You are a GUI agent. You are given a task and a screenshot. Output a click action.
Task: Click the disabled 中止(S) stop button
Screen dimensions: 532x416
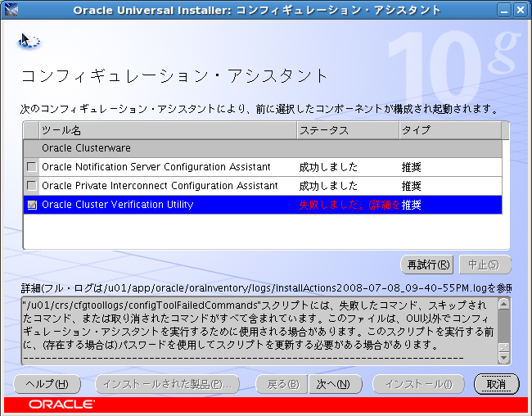tap(485, 265)
